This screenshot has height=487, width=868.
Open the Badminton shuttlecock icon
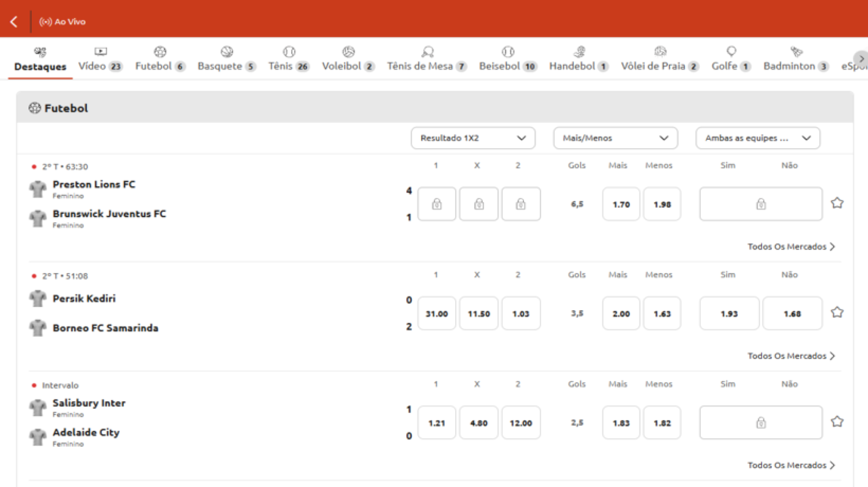[x=796, y=52]
